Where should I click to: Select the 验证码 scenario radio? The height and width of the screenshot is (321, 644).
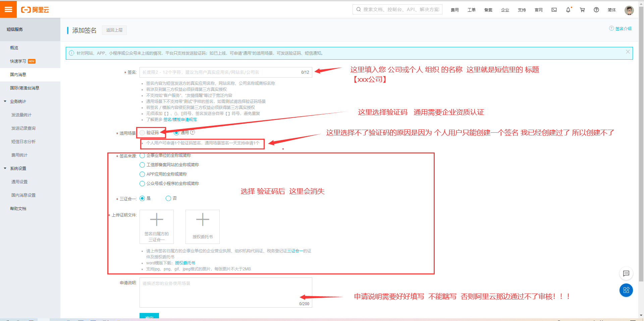tap(142, 133)
